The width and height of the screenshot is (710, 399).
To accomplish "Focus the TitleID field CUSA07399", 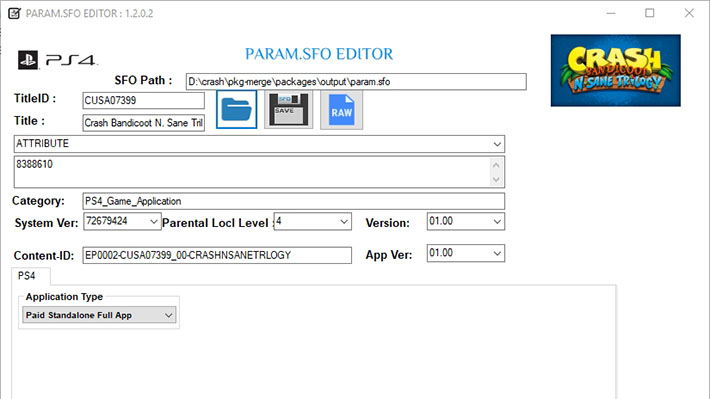I will [x=143, y=100].
